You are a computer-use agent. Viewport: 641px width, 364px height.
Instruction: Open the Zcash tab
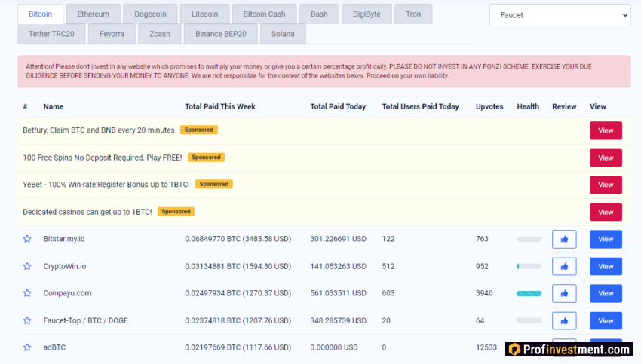[159, 34]
